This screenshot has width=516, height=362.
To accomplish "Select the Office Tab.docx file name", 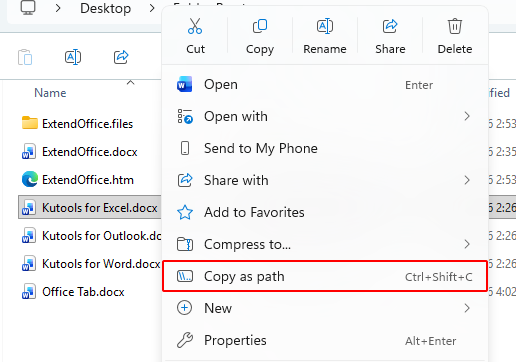I will [83, 292].
